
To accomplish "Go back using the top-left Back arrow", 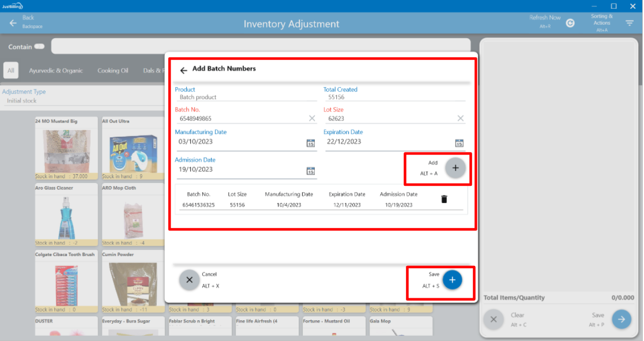I will pyautogui.click(x=13, y=23).
